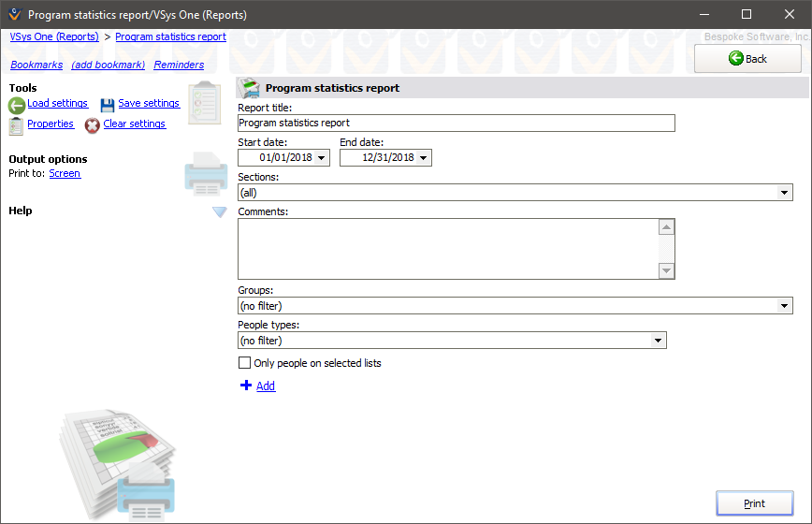Screen dimensions: 812x524
Task: Click the Back button
Action: (747, 59)
